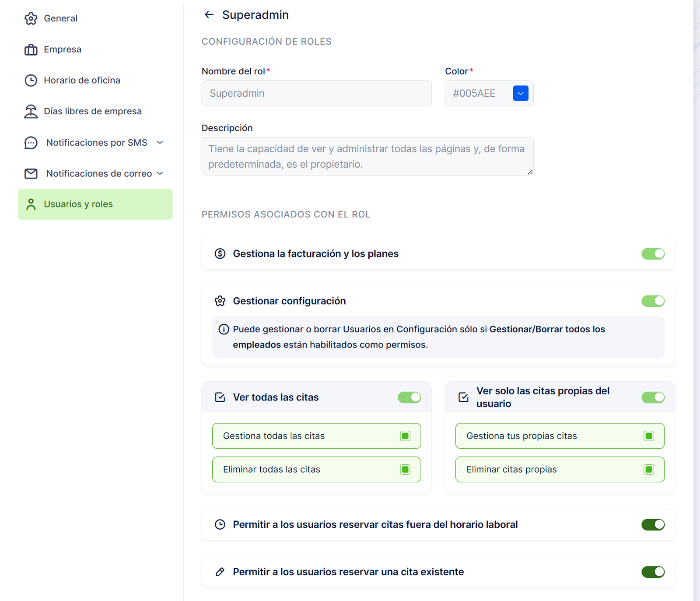Toggle off Ver todas las citas
Image resolution: width=700 pixels, height=601 pixels.
point(409,397)
